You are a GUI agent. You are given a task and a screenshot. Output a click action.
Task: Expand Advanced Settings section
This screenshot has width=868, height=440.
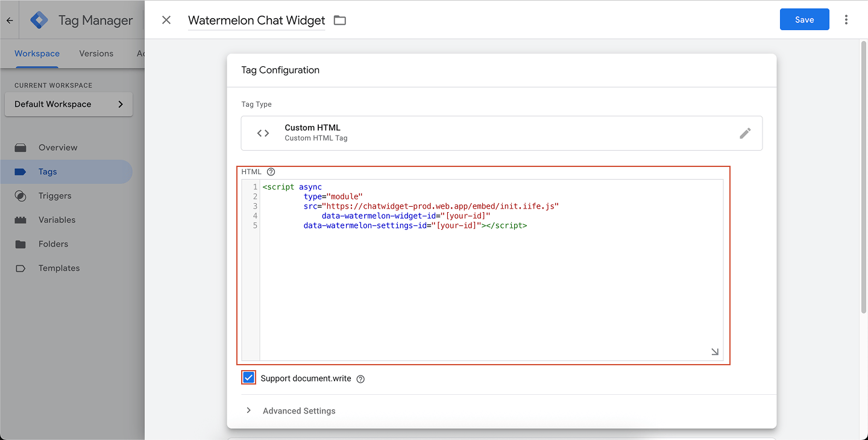point(290,410)
